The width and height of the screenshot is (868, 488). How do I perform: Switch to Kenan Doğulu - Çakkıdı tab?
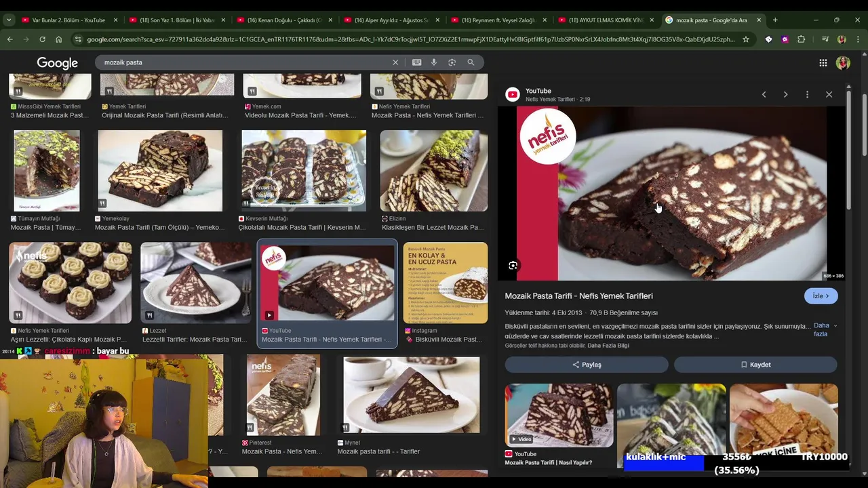point(284,20)
